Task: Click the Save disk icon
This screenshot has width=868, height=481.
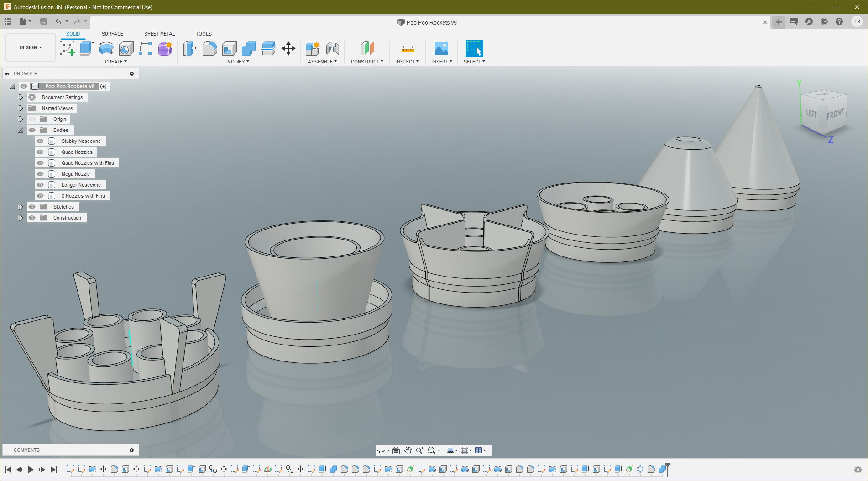Action: coord(43,21)
